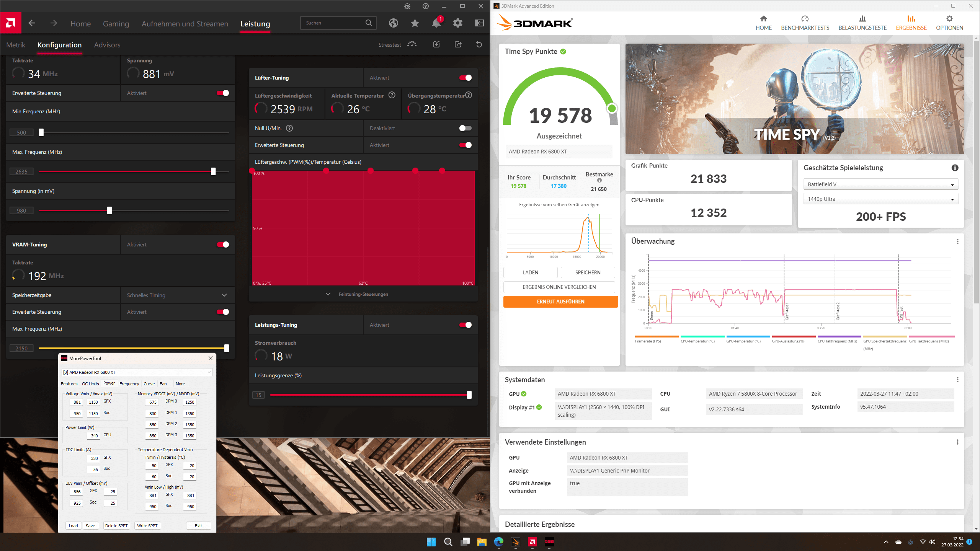
Task: Open favorites star icon in AMD Software
Action: coord(415,23)
